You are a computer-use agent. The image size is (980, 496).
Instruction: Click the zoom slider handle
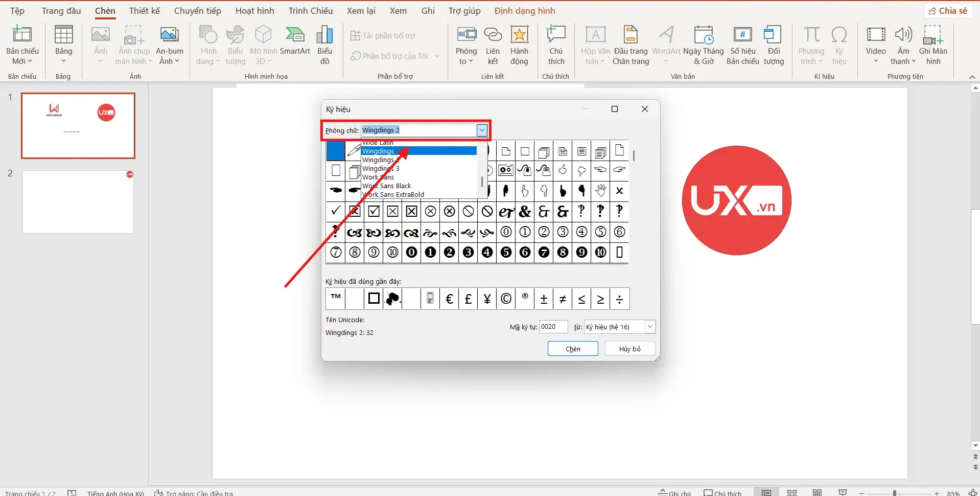point(895,493)
